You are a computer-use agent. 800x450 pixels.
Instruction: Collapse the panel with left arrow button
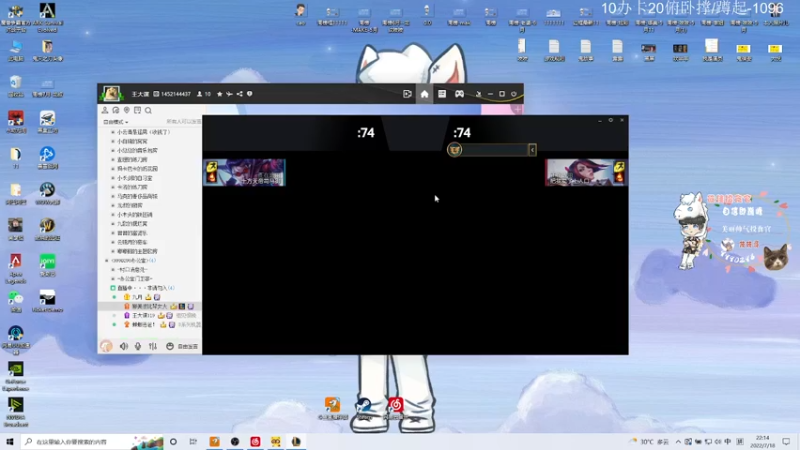click(x=532, y=149)
